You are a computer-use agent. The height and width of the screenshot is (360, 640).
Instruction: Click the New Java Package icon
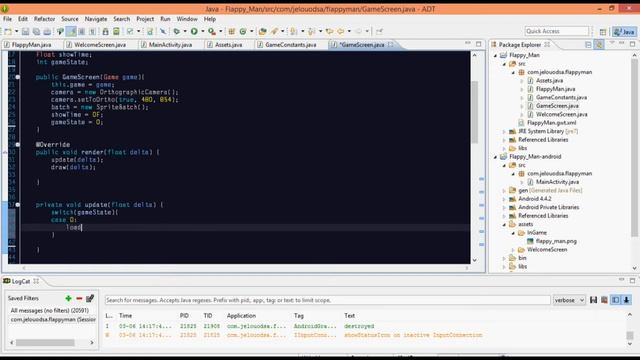231,31
